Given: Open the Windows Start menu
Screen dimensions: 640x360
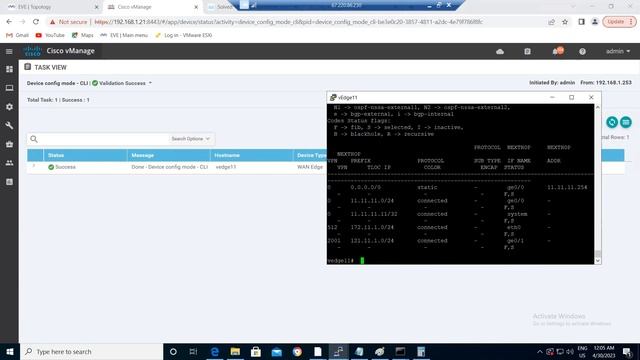Looking at the screenshot, I should (x=9, y=351).
